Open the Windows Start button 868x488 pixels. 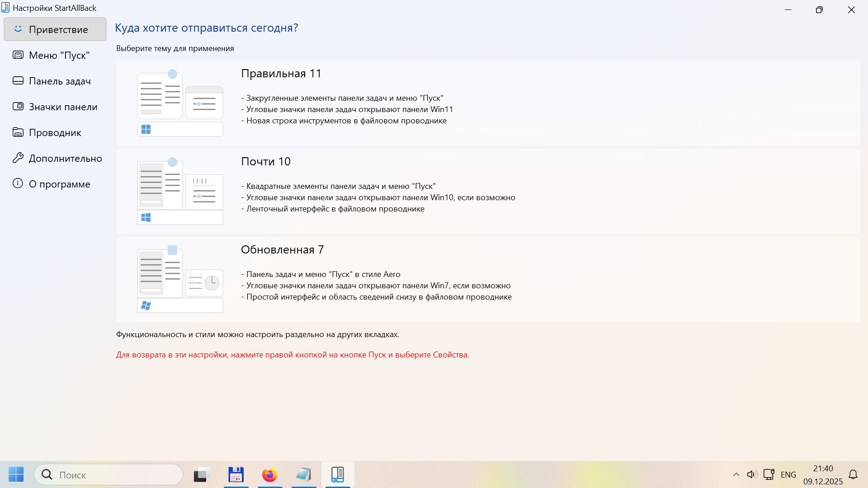tap(16, 474)
